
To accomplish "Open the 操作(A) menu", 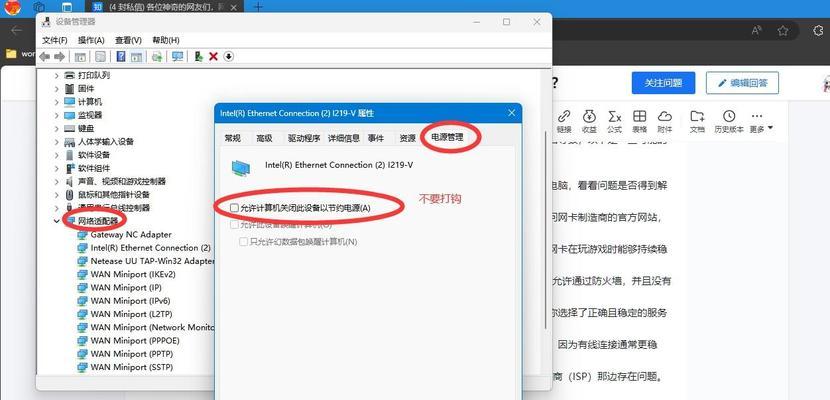I will pyautogui.click(x=91, y=39).
